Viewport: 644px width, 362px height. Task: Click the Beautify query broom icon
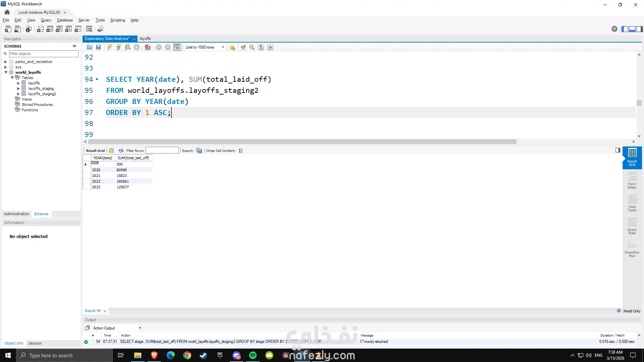(x=243, y=47)
